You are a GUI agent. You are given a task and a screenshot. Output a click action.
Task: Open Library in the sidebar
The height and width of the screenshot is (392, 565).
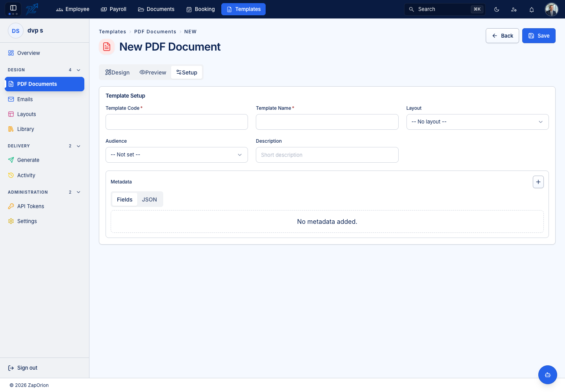pyautogui.click(x=44, y=129)
